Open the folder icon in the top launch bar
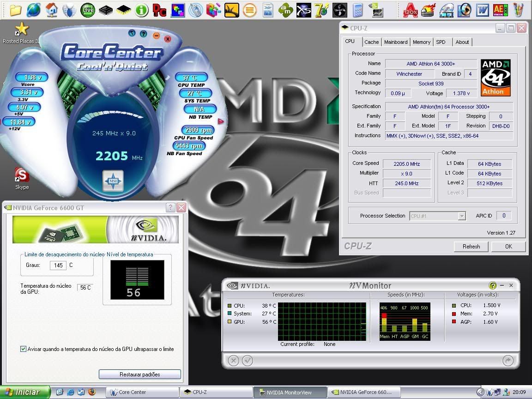Viewport: 532px width, 399px height. tap(16, 10)
